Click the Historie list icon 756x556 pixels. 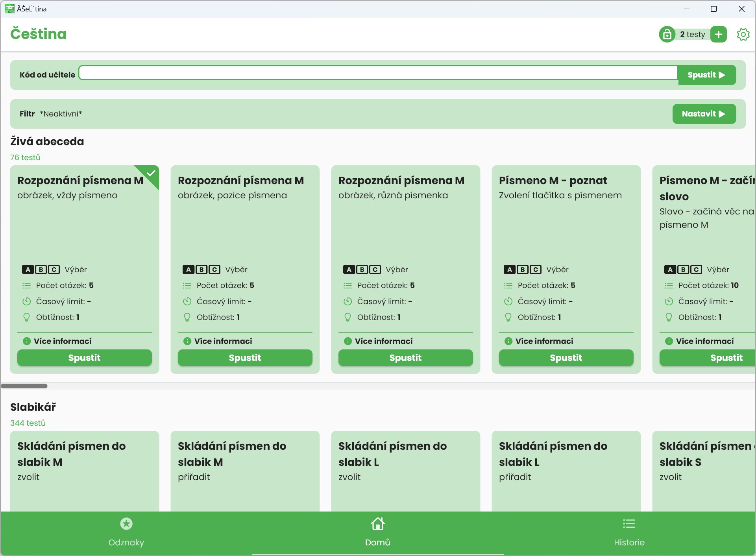tap(629, 524)
